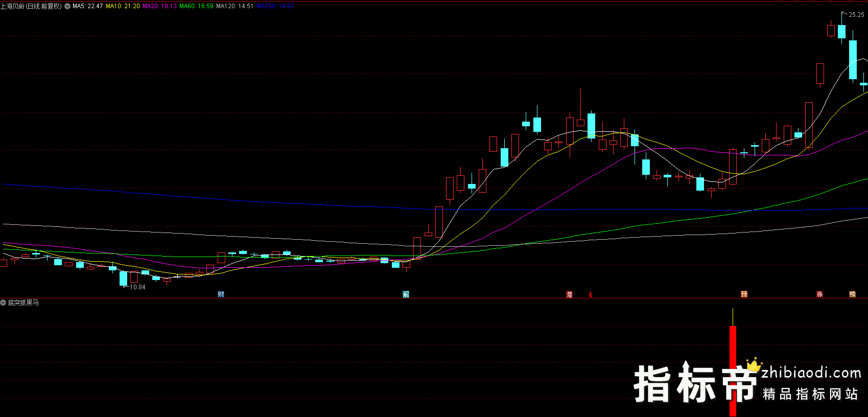The width and height of the screenshot is (868, 417).
Task: Click the 港 marker icon
Action: (x=569, y=294)
